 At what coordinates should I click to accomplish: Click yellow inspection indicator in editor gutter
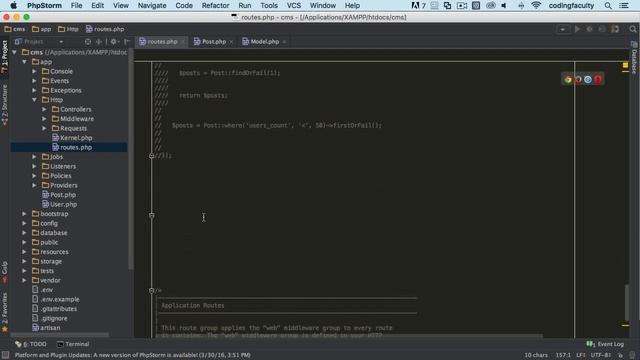point(625,65)
